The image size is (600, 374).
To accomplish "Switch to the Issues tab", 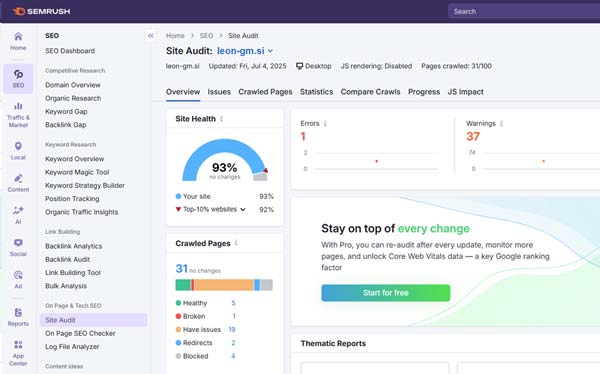I will [x=219, y=92].
